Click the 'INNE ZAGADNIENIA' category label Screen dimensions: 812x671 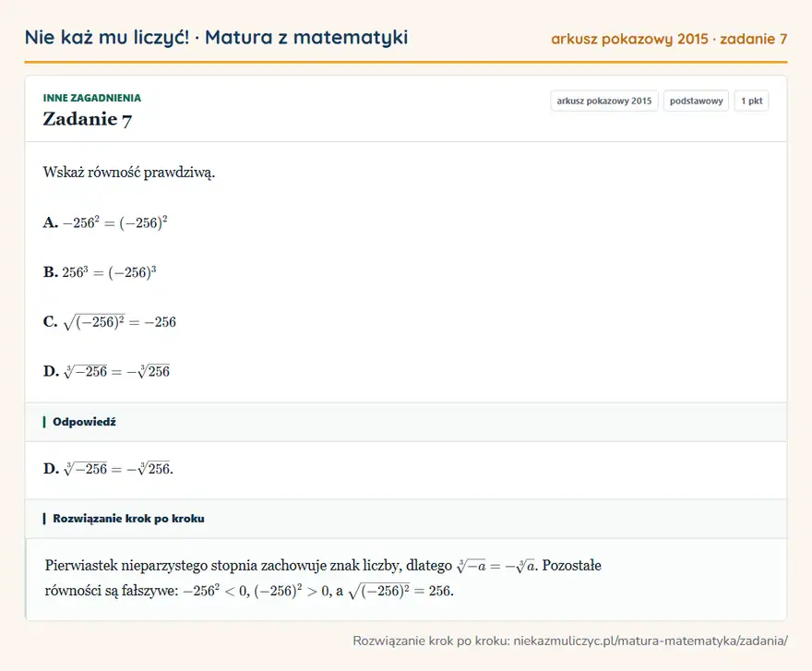92,98
